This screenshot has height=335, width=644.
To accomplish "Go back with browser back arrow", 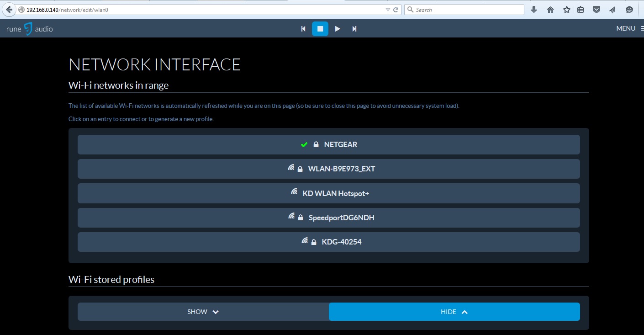I will pyautogui.click(x=9, y=10).
